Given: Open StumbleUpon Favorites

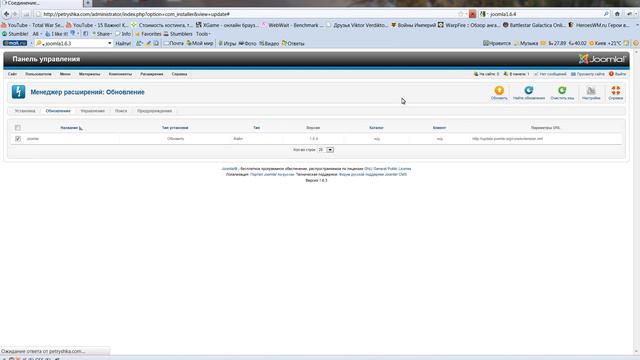Looking at the screenshot, I should click(x=148, y=34).
